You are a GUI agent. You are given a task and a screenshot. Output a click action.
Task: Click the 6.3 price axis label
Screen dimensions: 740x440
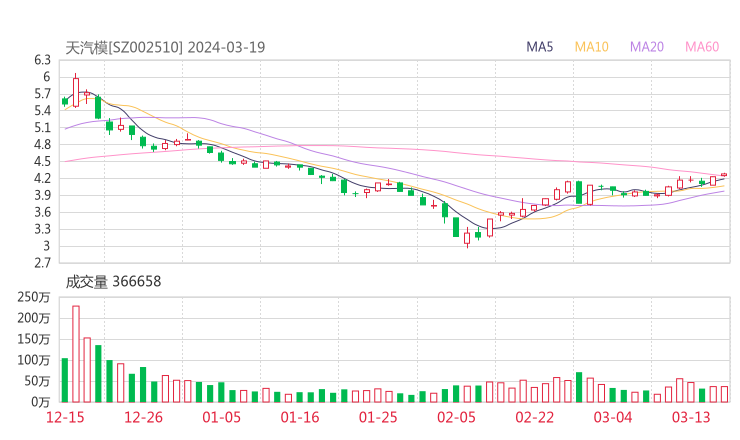(x=40, y=60)
